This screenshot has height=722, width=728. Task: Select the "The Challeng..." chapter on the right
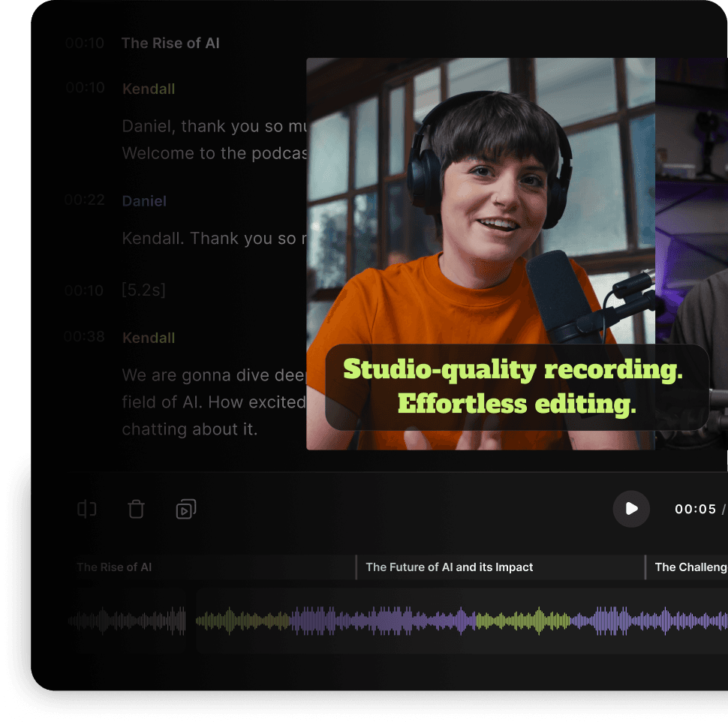pyautogui.click(x=687, y=567)
